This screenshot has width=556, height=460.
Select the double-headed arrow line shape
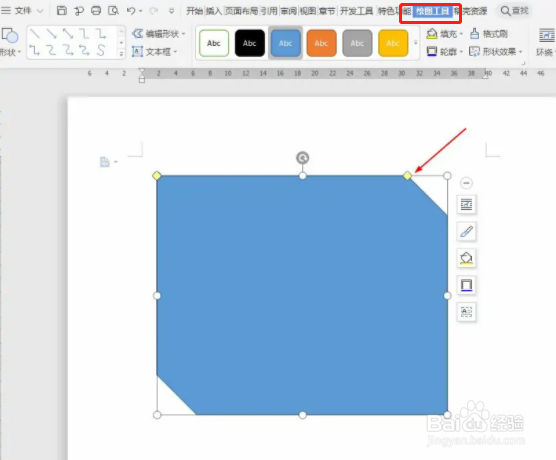68,34
